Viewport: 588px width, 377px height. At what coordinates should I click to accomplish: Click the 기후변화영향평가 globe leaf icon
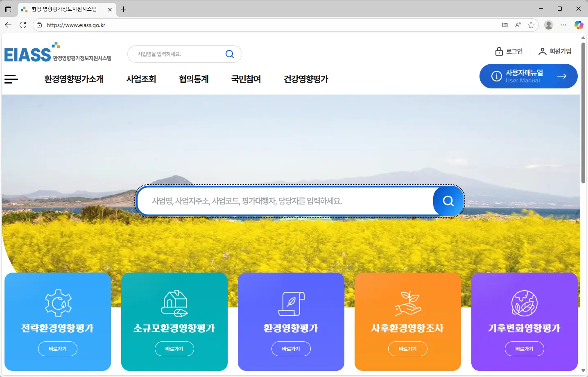(x=524, y=303)
